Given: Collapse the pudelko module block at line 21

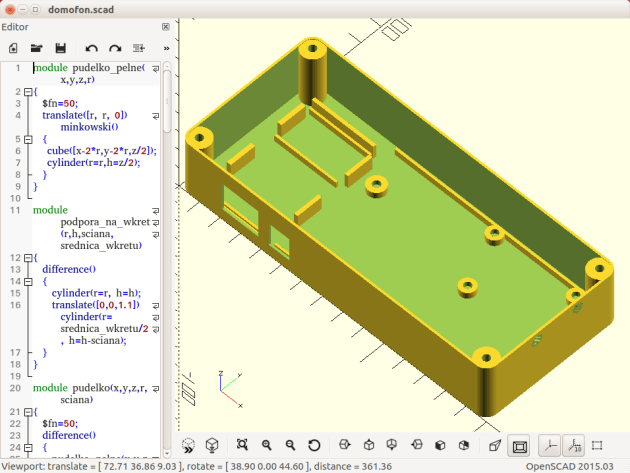Looking at the screenshot, I should (x=28, y=412).
